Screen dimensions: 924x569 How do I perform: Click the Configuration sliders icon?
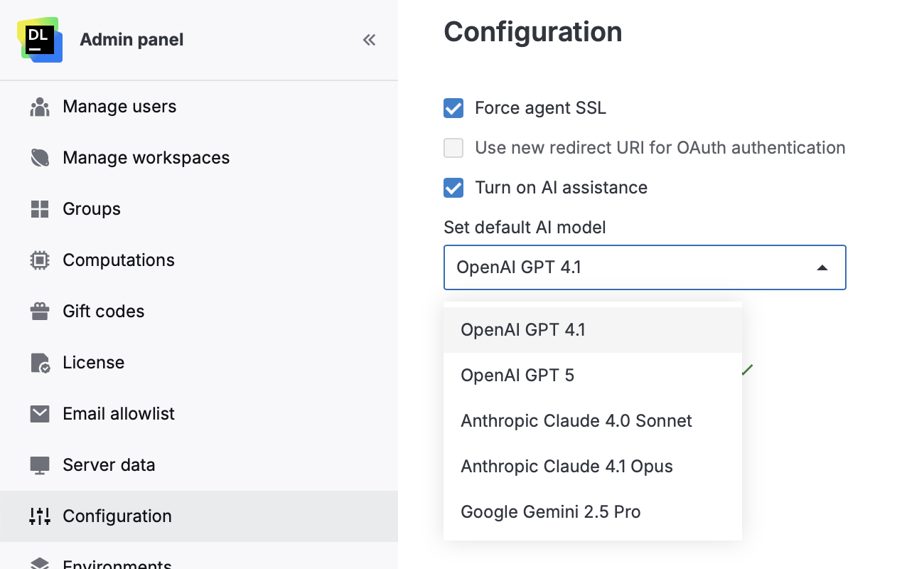click(x=41, y=516)
